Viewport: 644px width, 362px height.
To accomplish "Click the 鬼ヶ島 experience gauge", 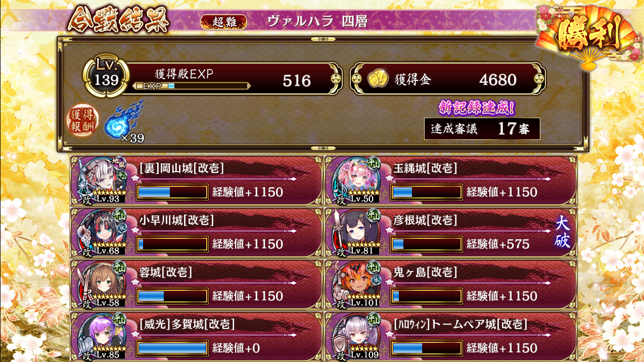I will [427, 296].
